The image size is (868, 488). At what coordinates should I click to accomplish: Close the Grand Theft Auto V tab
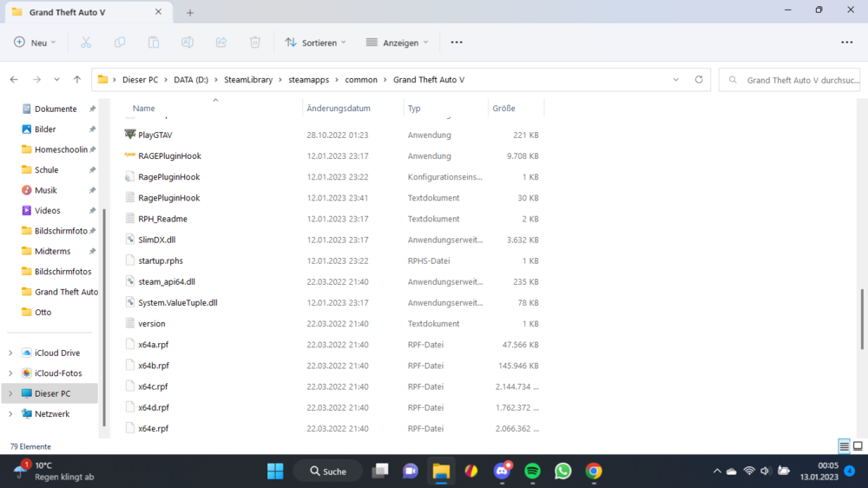pos(158,11)
